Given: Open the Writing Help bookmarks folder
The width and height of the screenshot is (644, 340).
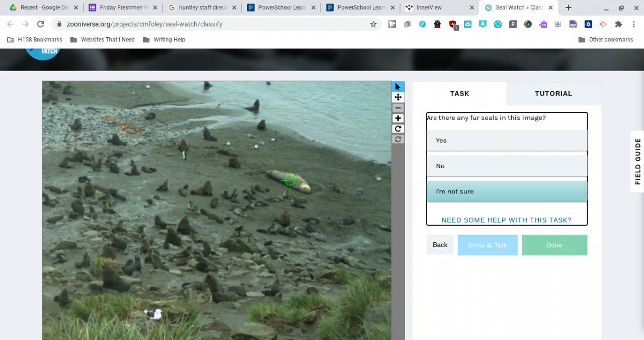Looking at the screenshot, I should (x=164, y=39).
